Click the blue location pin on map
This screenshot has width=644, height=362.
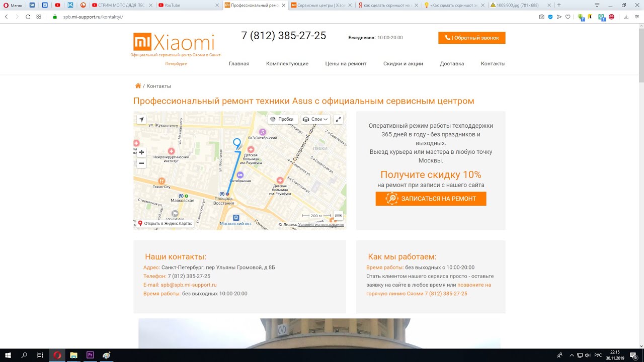pos(237,143)
